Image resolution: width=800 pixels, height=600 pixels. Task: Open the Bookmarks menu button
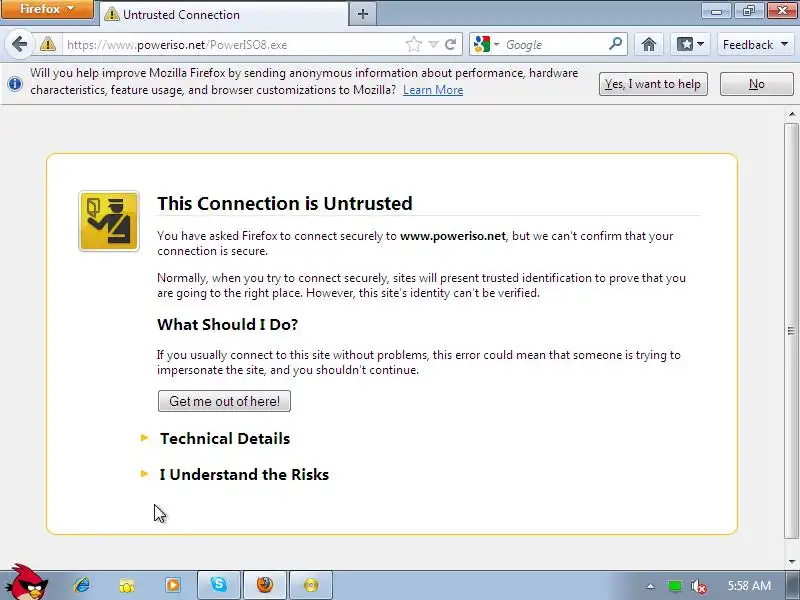[690, 44]
